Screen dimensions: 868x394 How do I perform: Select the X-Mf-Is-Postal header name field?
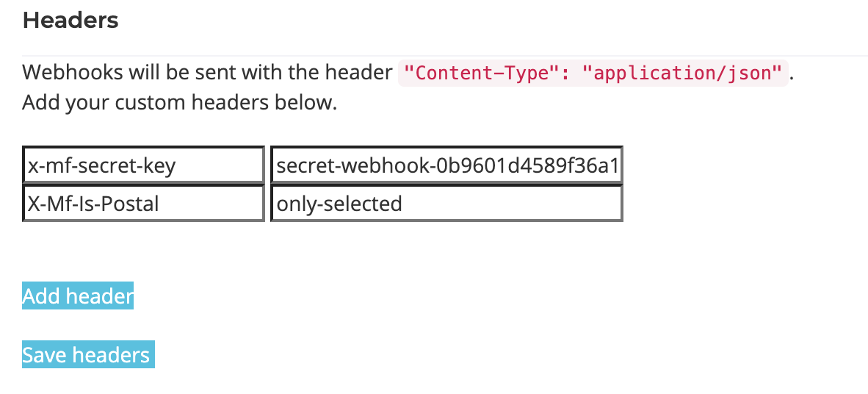coord(143,203)
